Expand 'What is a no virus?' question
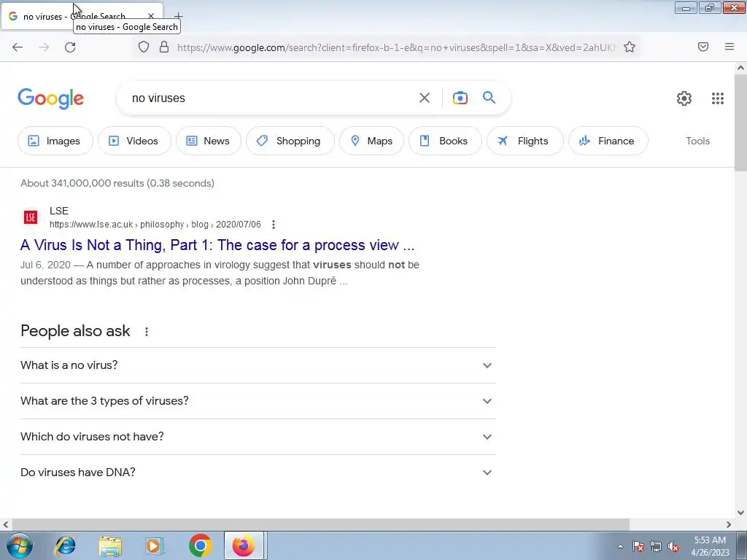 click(258, 365)
